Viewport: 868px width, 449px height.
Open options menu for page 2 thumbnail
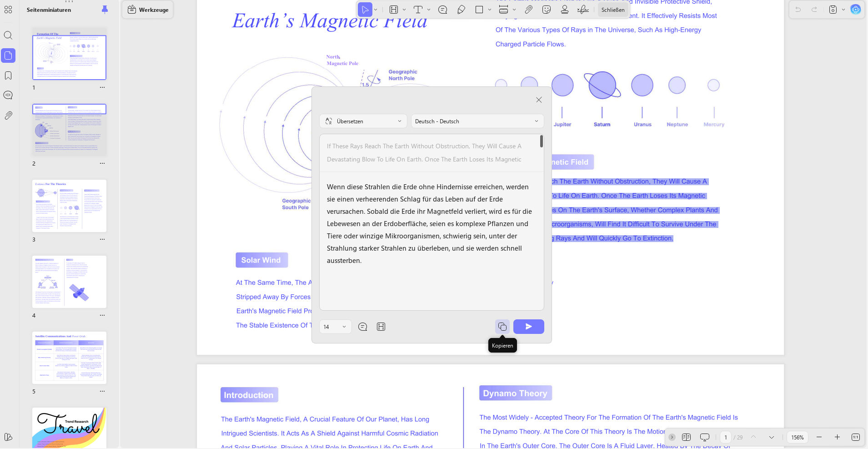(x=102, y=163)
